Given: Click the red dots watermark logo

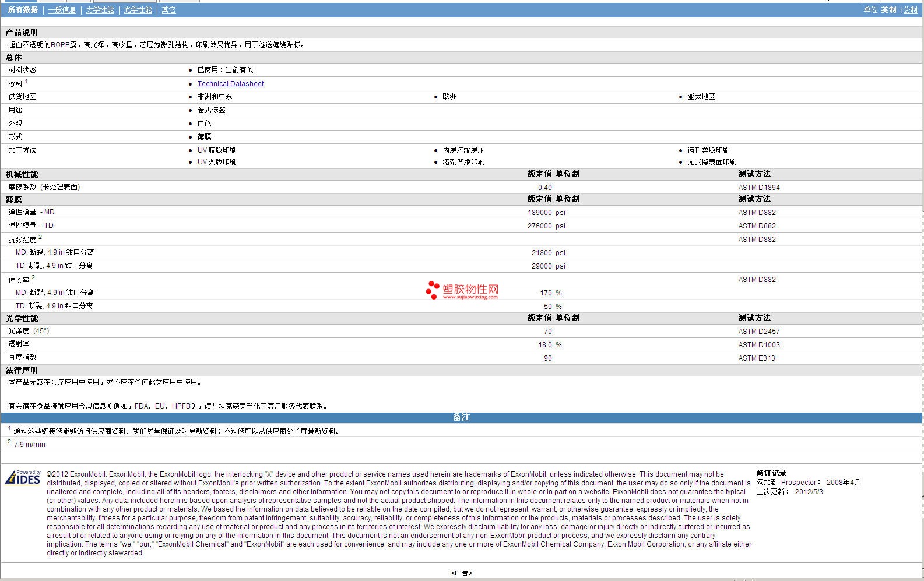Looking at the screenshot, I should pos(432,290).
